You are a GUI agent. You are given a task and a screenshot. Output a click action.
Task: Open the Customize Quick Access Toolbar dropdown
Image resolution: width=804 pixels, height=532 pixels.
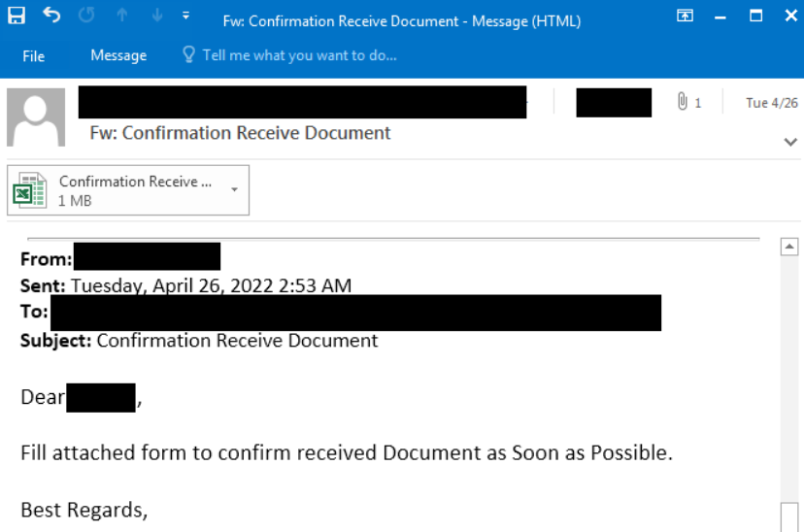click(x=185, y=16)
